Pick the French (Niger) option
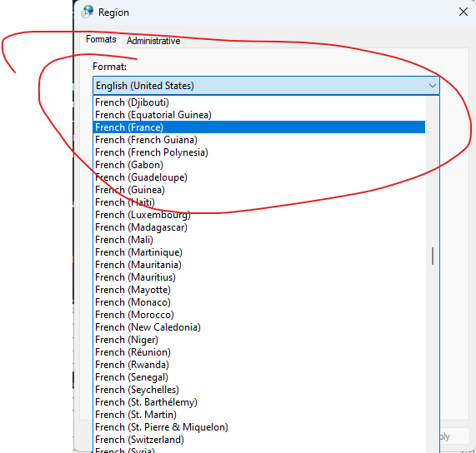 259,340
